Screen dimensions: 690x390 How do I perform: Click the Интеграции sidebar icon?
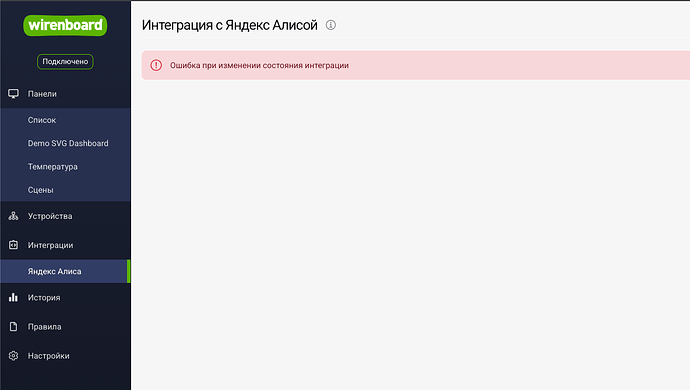(x=13, y=245)
